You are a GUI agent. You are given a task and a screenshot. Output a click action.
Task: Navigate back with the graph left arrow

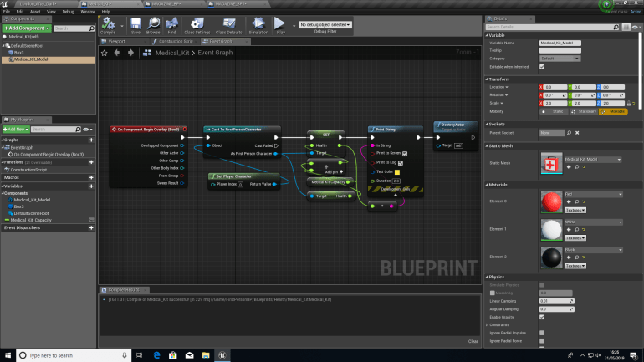tap(117, 53)
